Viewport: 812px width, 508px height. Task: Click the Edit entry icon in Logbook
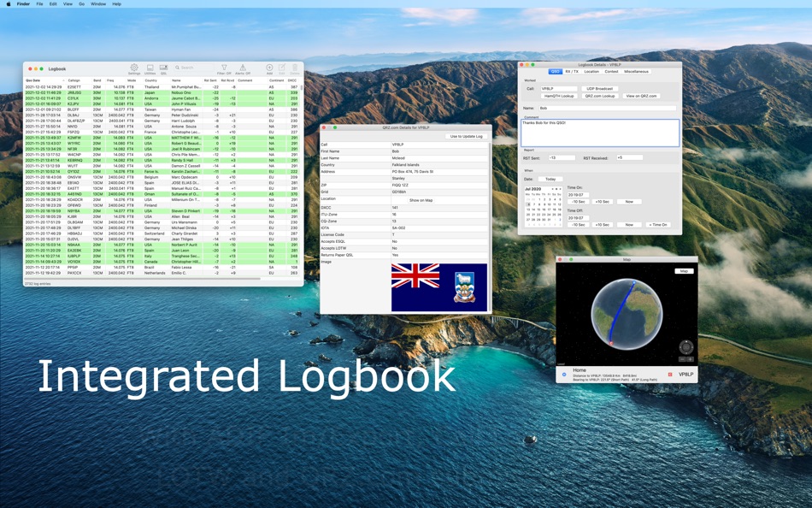point(282,68)
